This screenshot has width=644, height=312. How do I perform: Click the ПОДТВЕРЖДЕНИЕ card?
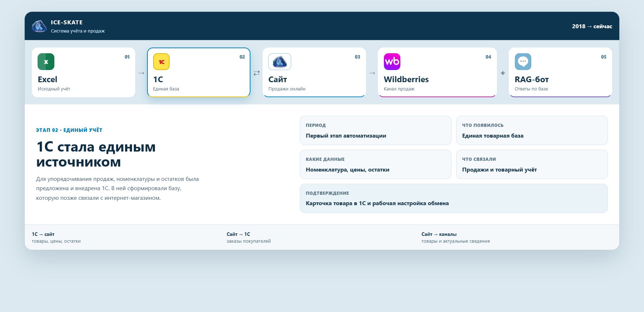click(454, 198)
